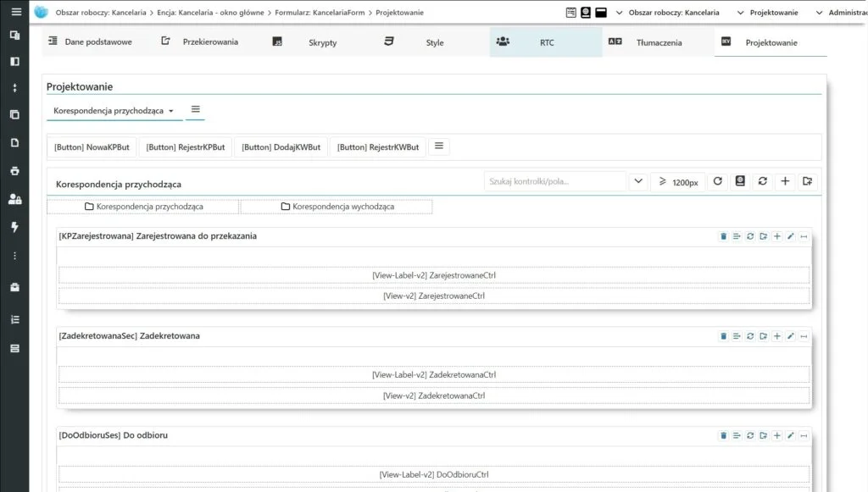Open the hamburger menu beside RejestrKWBut
The width and height of the screenshot is (868, 492).
click(x=438, y=146)
